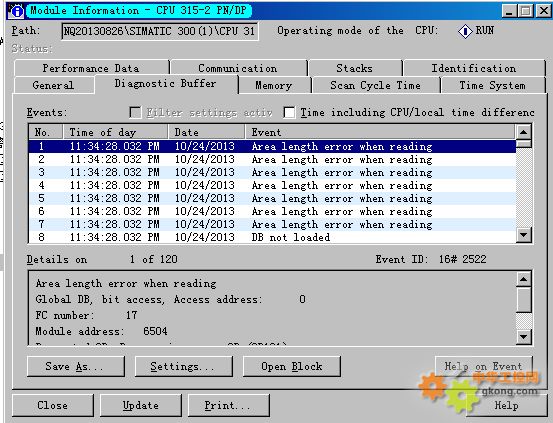Minimize the Module Information window
Image resolution: width=553 pixels, height=423 pixels.
(x=509, y=11)
